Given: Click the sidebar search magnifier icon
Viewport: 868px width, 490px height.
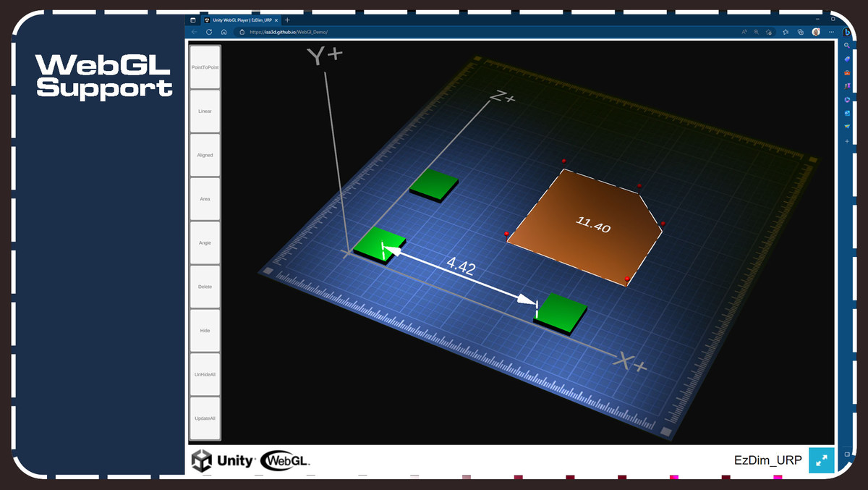Looking at the screenshot, I should click(848, 46).
